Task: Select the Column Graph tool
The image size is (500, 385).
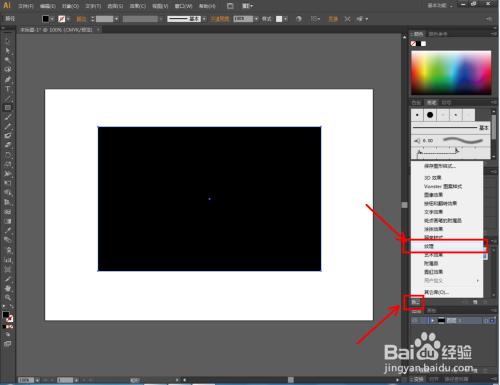Action: (8, 260)
